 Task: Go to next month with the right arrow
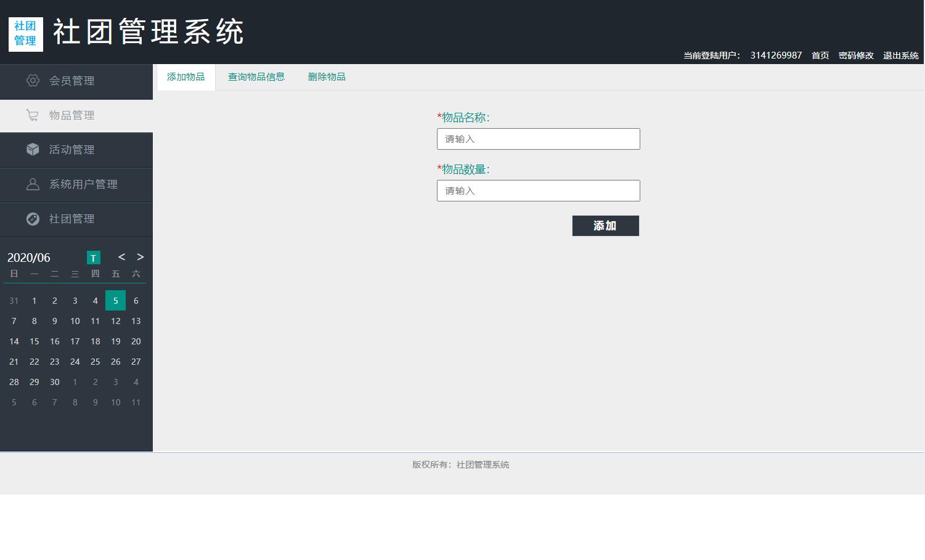pyautogui.click(x=140, y=257)
